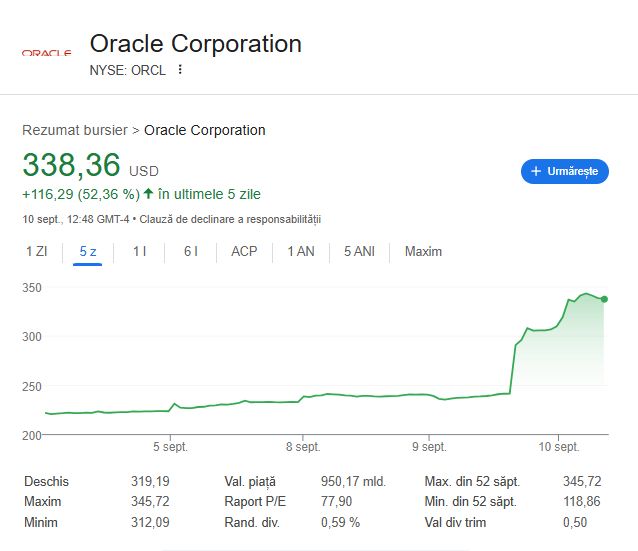Click the Maxim value 345,72 in left column

[150, 501]
